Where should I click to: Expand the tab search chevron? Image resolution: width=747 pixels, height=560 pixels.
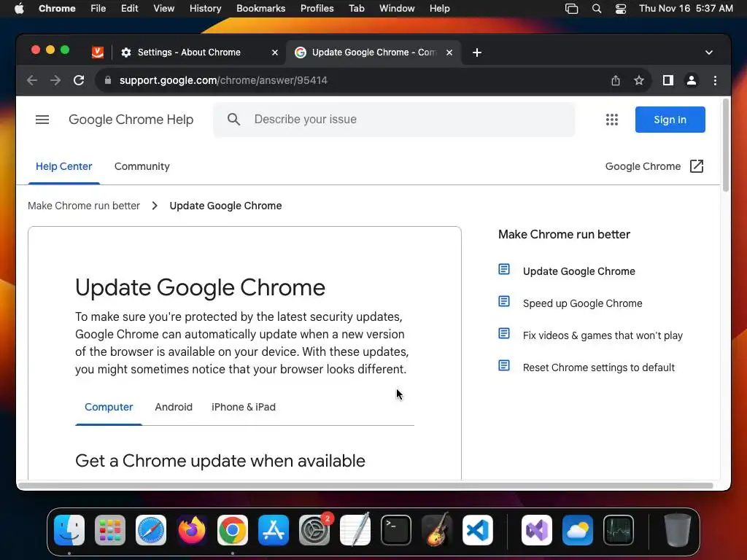[x=709, y=52]
